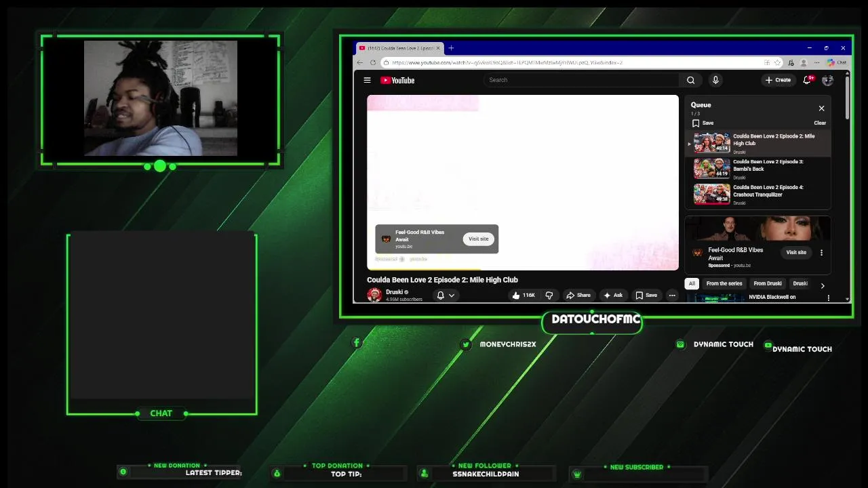The width and height of the screenshot is (868, 488).
Task: Click the YouTube search magnifier button
Action: [x=690, y=80]
